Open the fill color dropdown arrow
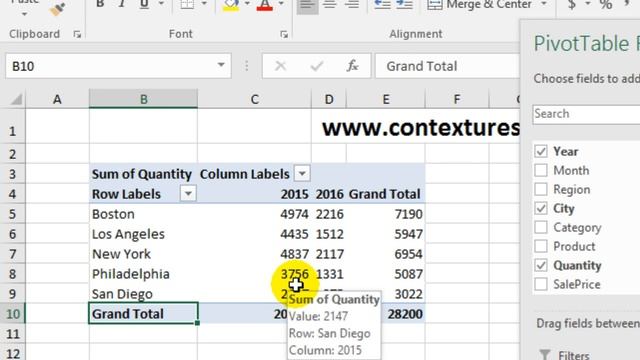640x360 pixels. tap(247, 4)
